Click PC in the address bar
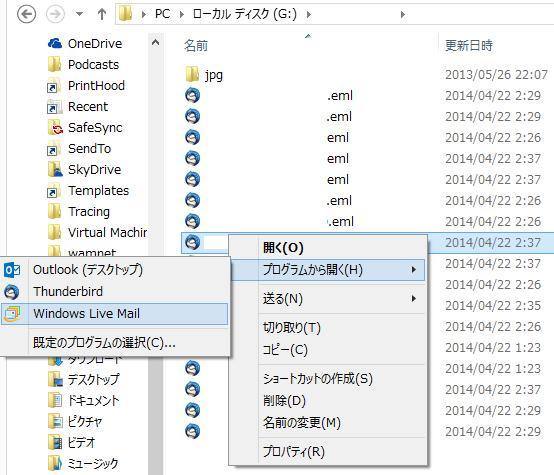554x475 pixels. [162, 14]
